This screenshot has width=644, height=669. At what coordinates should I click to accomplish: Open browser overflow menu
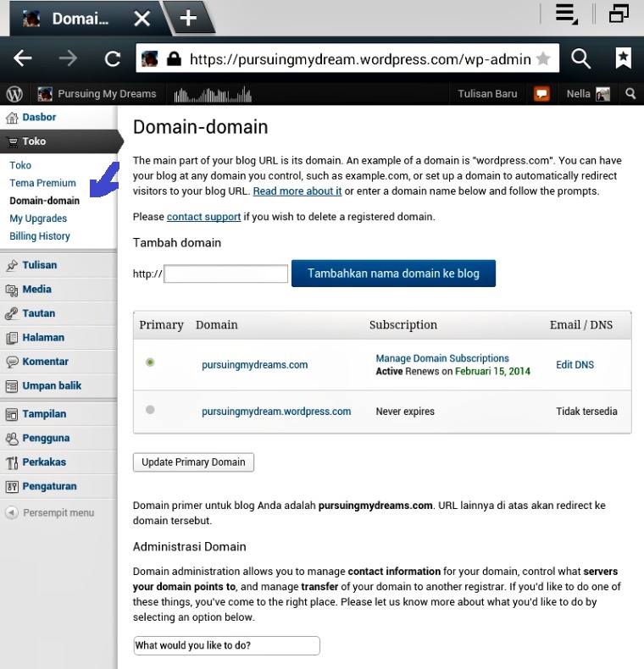(x=566, y=14)
